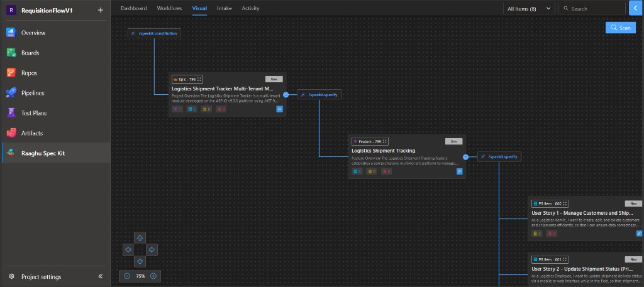Click the blue back-arrow panel toggle
This screenshot has height=287, width=644.
(x=636, y=8)
